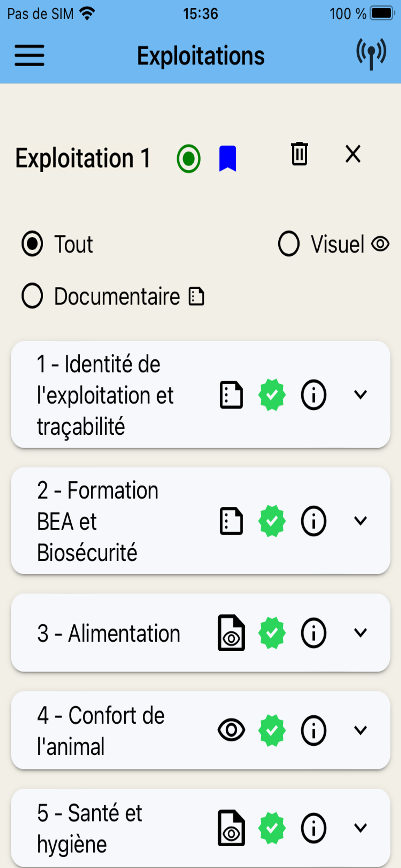
Task: Select the Visuel radio option
Action: click(x=289, y=244)
